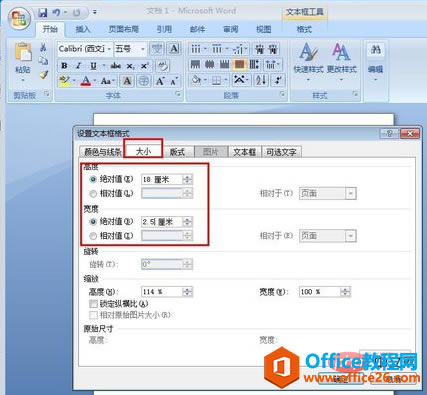Select the 颜色与线条 dialog tab
The height and width of the screenshot is (395, 427).
coord(103,152)
